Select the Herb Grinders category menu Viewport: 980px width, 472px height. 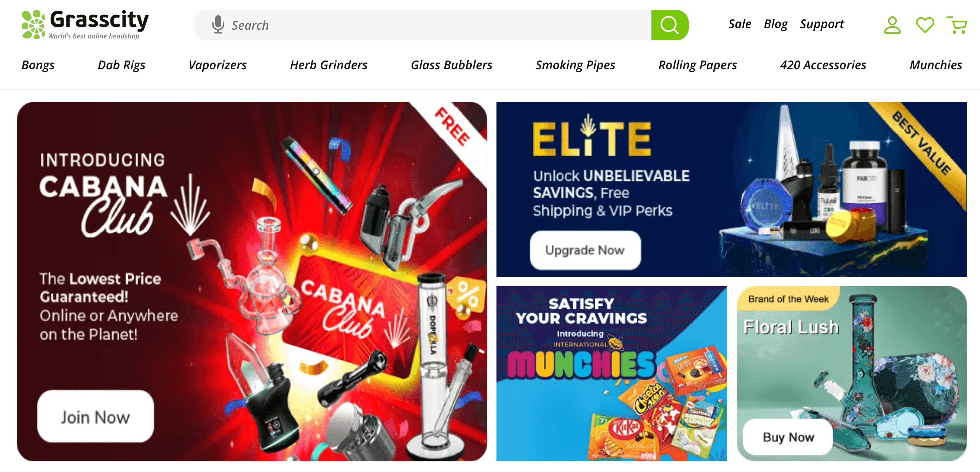point(329,65)
